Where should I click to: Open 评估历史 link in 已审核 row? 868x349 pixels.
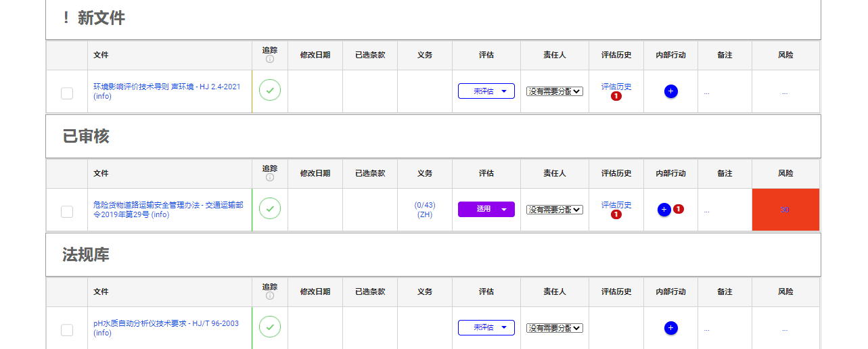[616, 205]
